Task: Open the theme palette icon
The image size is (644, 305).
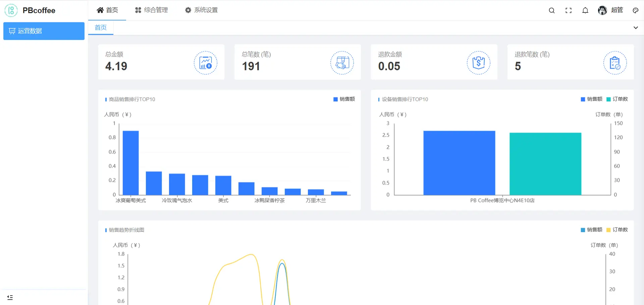Action: click(x=635, y=10)
